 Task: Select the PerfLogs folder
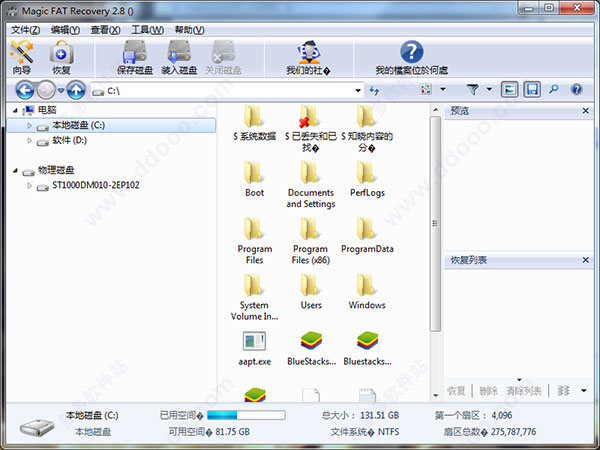pyautogui.click(x=367, y=179)
